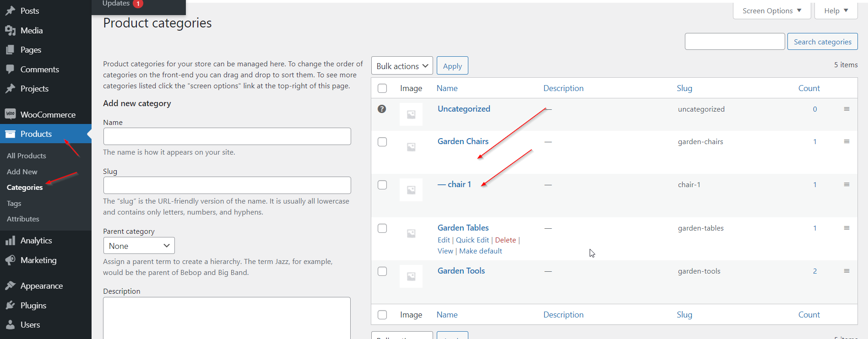Click the help question mark icon beside Uncategorized

coord(382,109)
